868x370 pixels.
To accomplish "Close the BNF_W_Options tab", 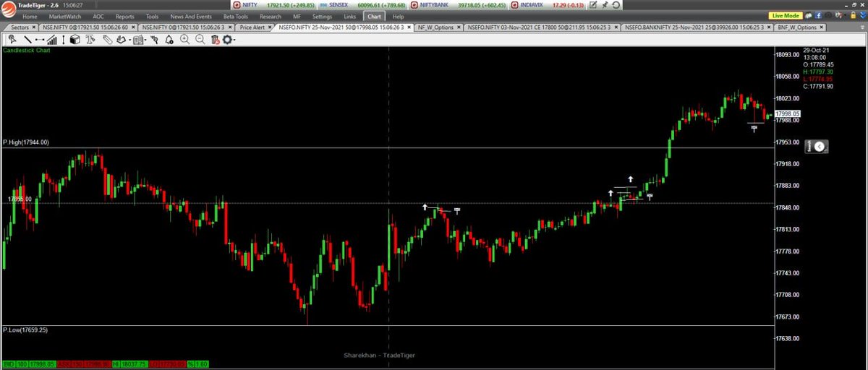I will point(821,27).
